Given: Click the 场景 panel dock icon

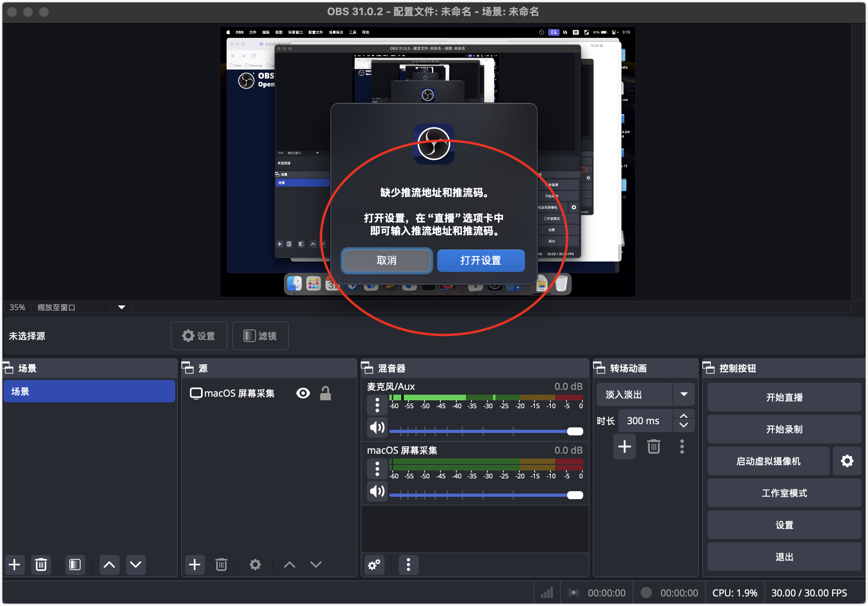Looking at the screenshot, I should coord(8,368).
